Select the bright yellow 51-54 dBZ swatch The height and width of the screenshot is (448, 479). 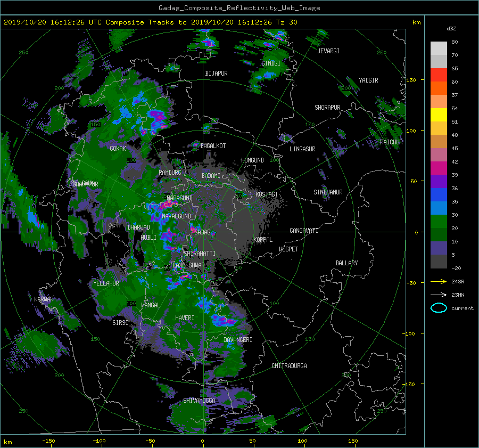[439, 115]
